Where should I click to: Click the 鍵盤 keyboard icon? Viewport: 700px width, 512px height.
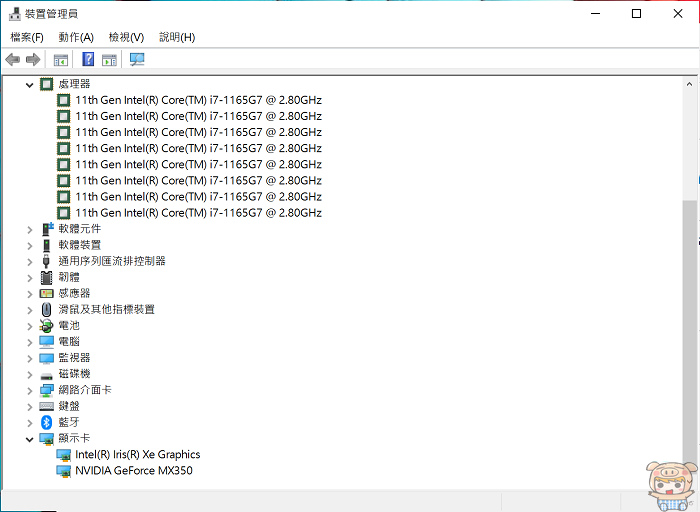(x=46, y=406)
